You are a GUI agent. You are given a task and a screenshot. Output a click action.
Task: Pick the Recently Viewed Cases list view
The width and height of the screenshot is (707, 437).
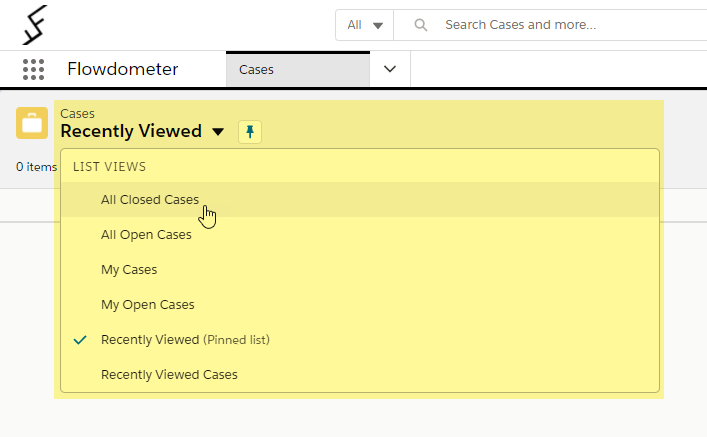tap(360, 374)
